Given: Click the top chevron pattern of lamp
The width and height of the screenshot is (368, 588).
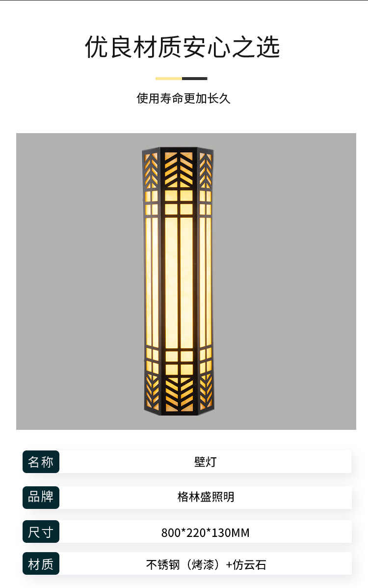Looking at the screenshot, I should 179,169.
